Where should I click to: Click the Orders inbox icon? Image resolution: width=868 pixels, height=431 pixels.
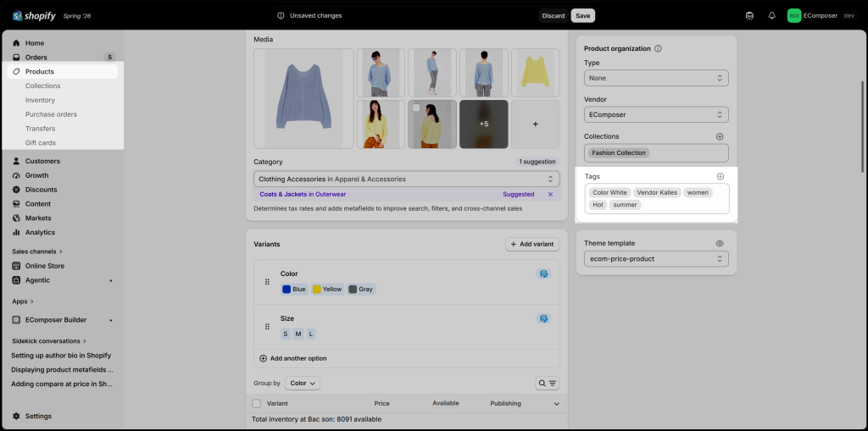click(17, 57)
